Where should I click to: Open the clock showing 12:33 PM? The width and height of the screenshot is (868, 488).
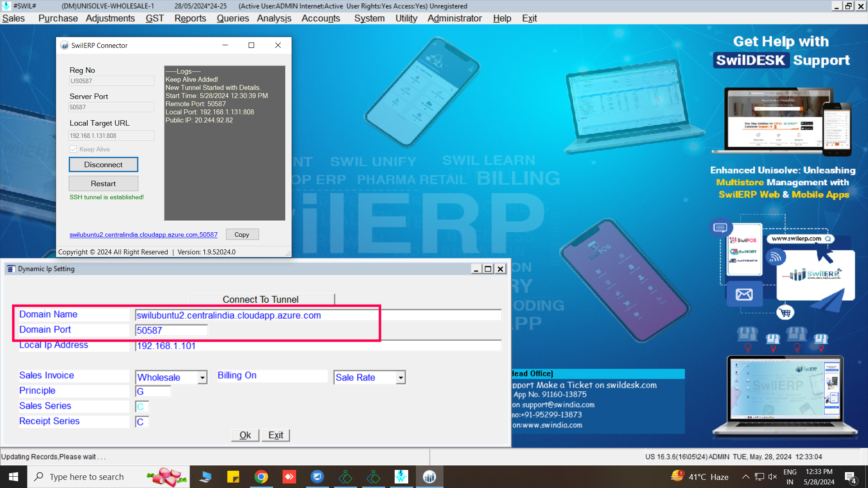tap(819, 477)
